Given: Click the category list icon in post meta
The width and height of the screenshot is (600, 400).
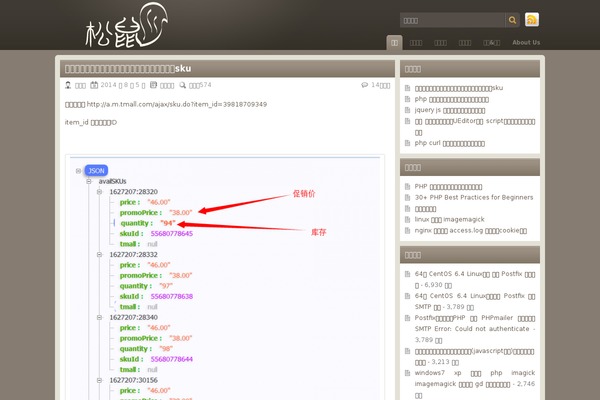Looking at the screenshot, I should coord(153,85).
